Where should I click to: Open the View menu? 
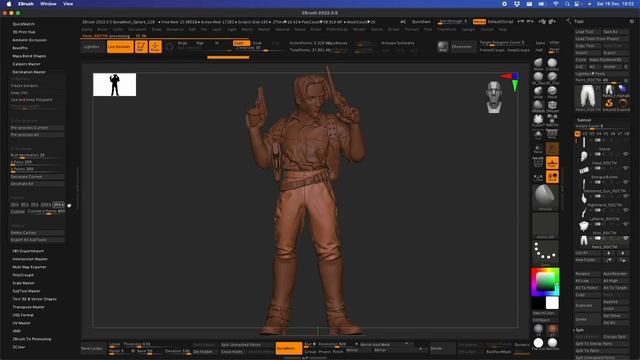click(68, 4)
